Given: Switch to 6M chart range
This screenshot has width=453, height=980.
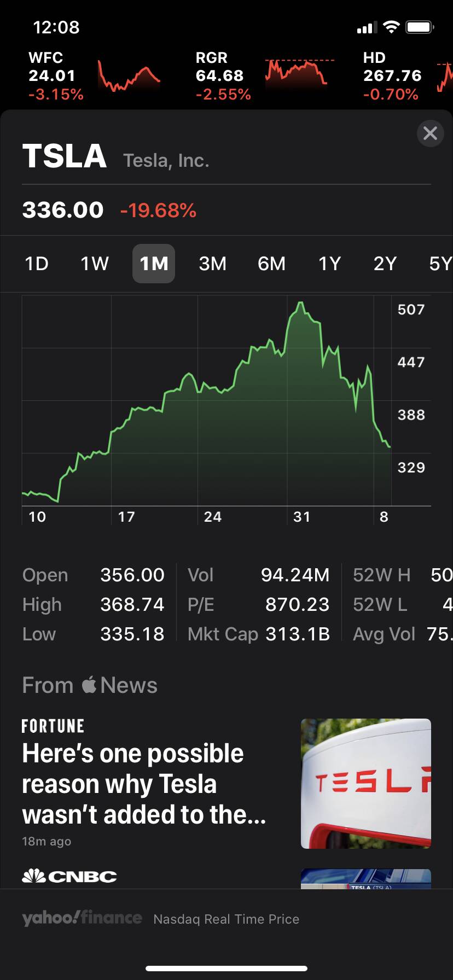Looking at the screenshot, I should (x=271, y=264).
